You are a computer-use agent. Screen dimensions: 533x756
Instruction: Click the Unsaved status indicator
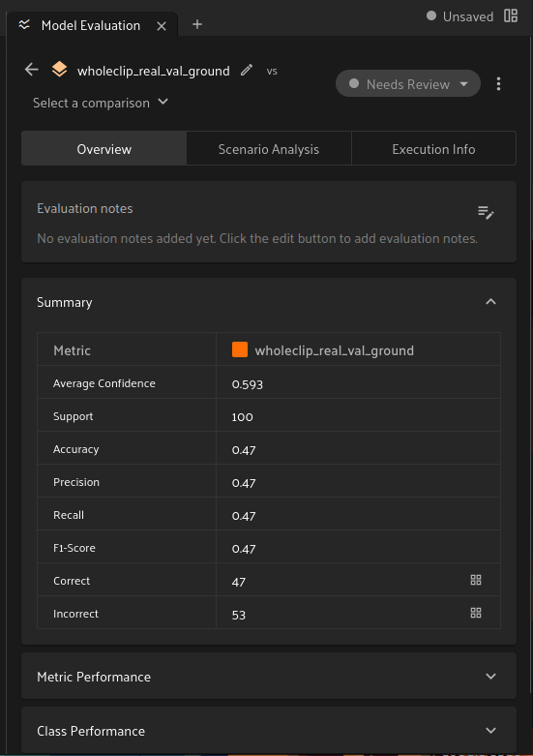point(459,16)
